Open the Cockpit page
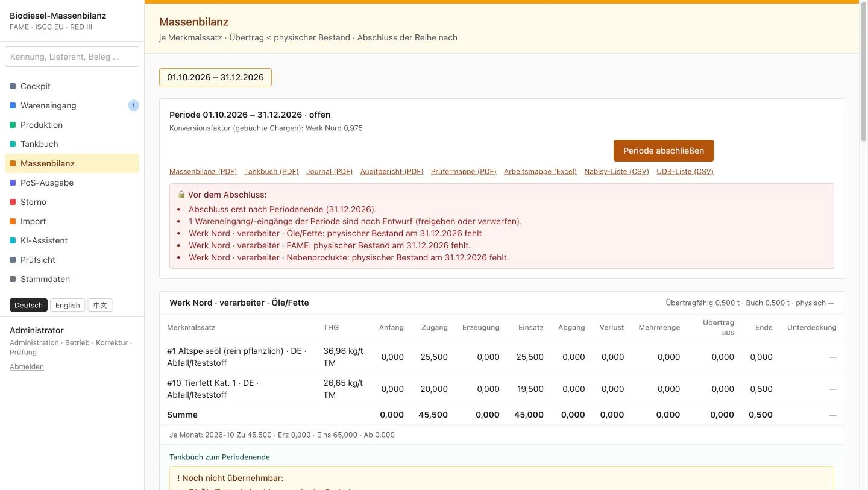Viewport: 868px width, 490px height. tap(72, 86)
